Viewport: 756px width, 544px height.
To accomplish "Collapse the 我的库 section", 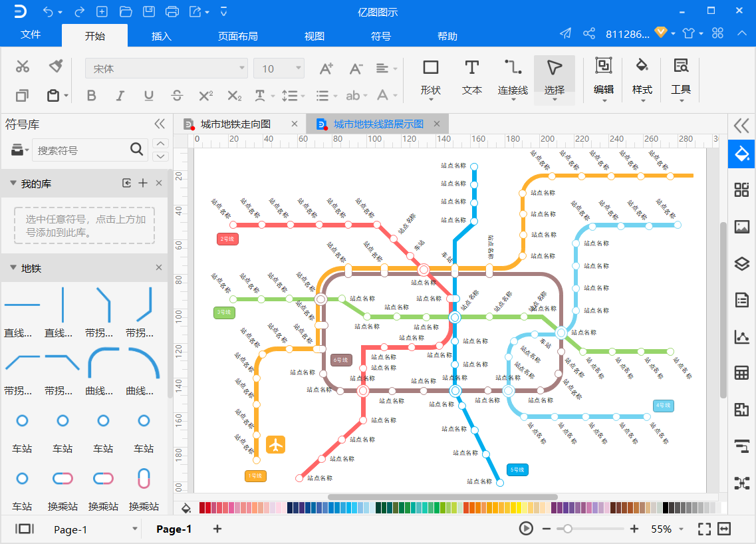I will pyautogui.click(x=13, y=184).
